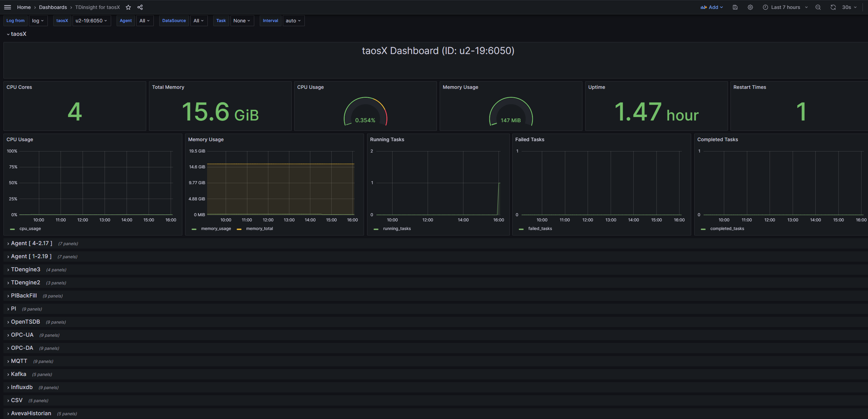Click the refresh dashboard icon
868x419 pixels.
click(x=833, y=7)
